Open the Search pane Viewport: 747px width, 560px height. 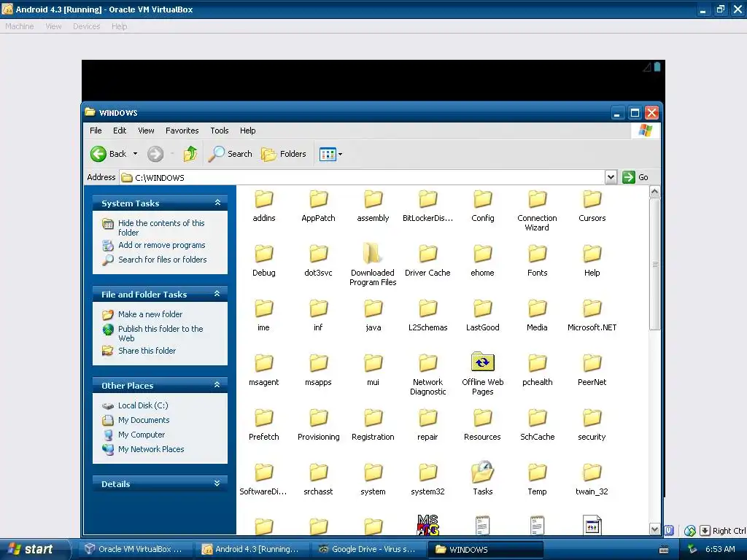click(230, 154)
